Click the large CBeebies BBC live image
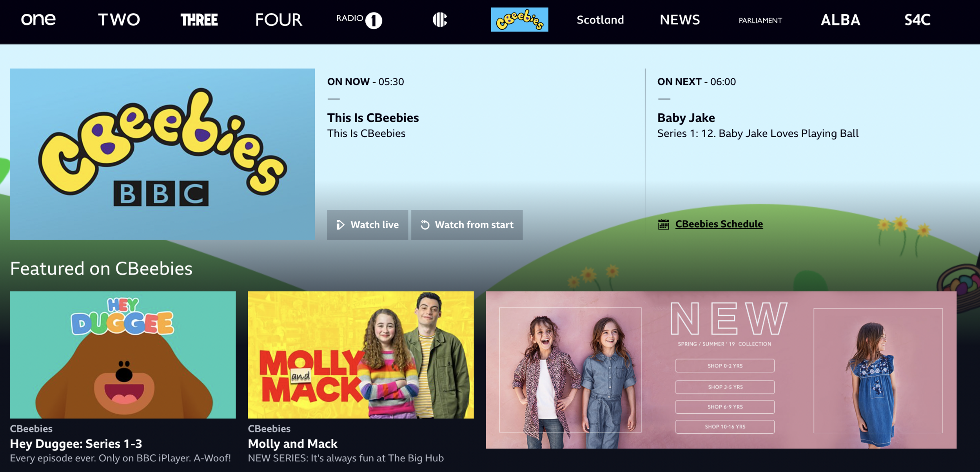 [162, 154]
